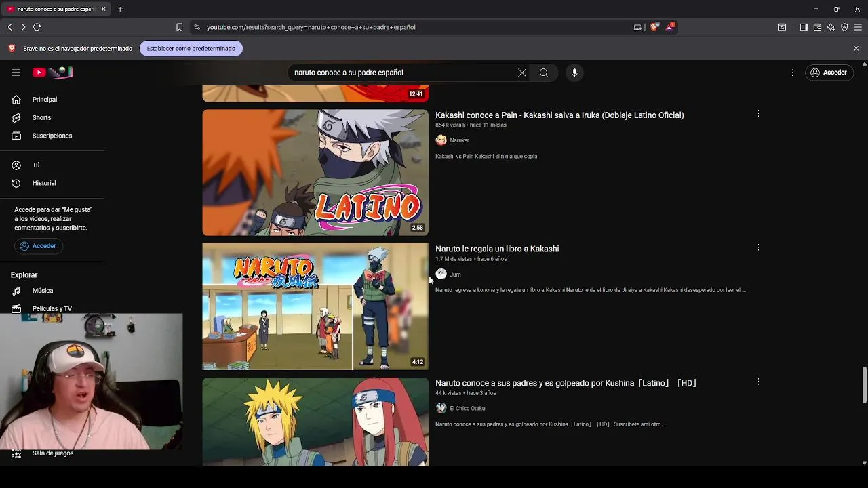Open site settings icon beside the URL
Image resolution: width=868 pixels, height=488 pixels.
[197, 27]
